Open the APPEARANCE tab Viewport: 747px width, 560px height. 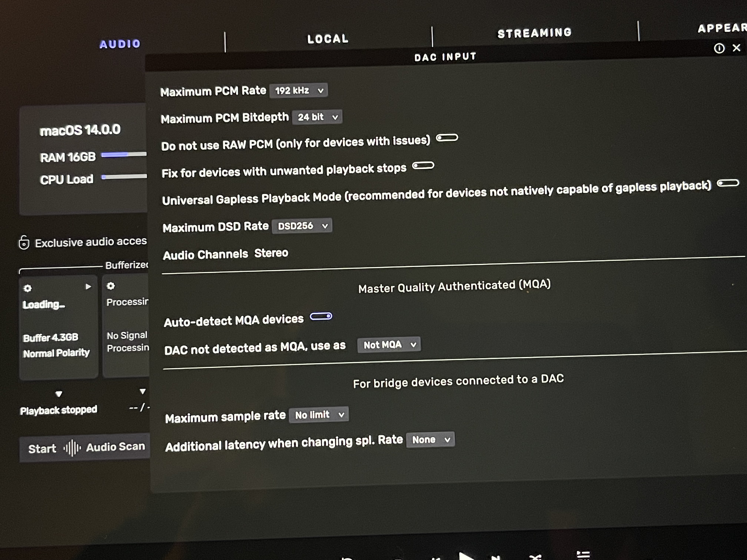[722, 28]
